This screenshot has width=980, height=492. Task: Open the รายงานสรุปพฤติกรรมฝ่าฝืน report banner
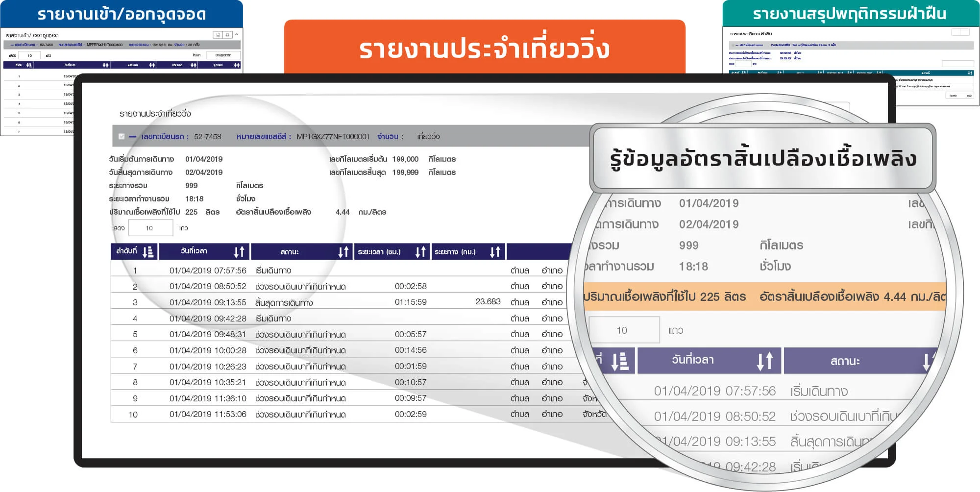tap(851, 13)
